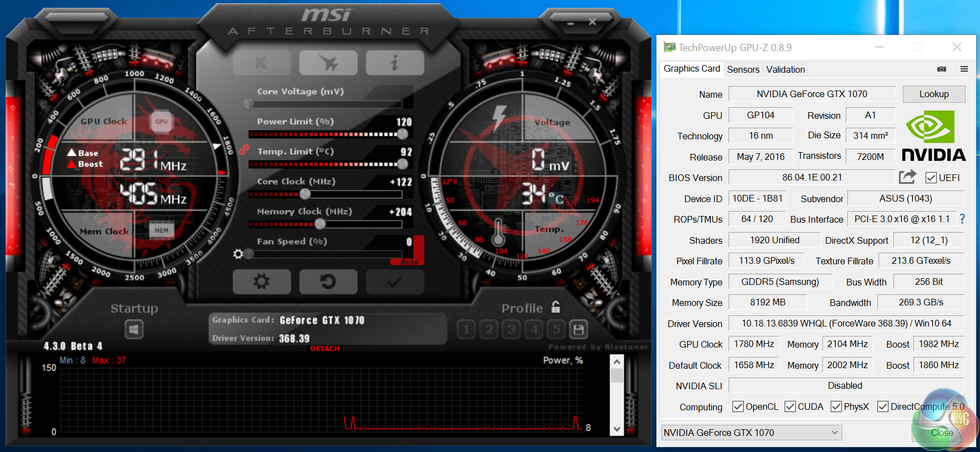
Task: Switch to the Sensors tab
Action: [743, 69]
